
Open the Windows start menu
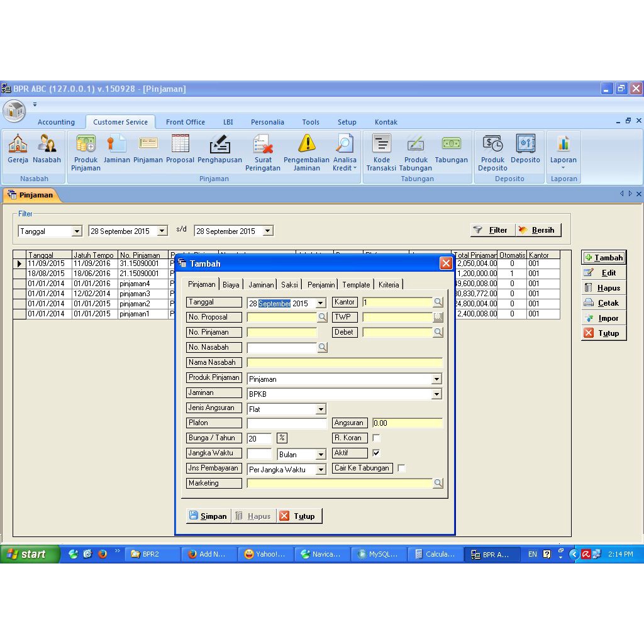point(29,554)
